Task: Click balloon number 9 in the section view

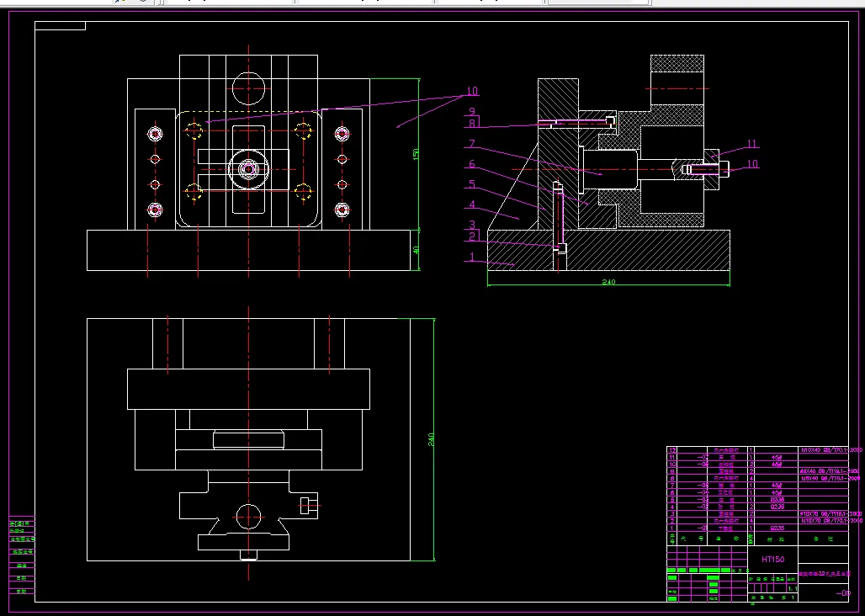Action: pyautogui.click(x=472, y=111)
